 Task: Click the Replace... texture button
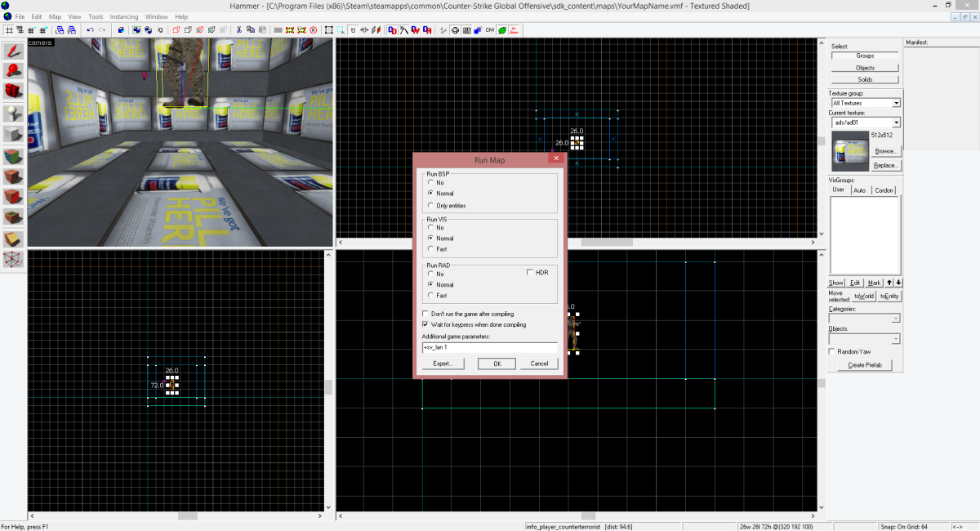[885, 165]
